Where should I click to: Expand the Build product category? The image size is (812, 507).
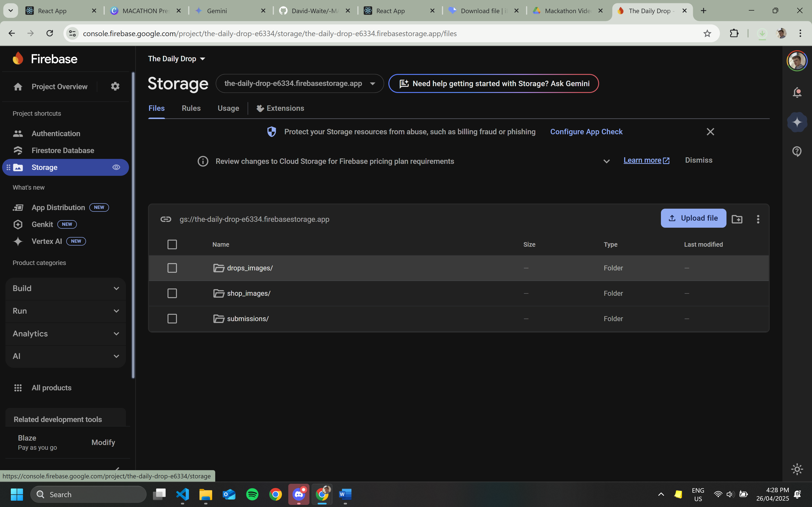coord(65,288)
